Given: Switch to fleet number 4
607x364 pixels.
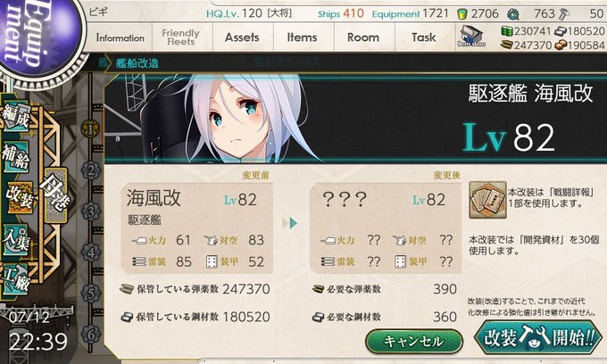Looking at the screenshot, I should pos(91,252).
